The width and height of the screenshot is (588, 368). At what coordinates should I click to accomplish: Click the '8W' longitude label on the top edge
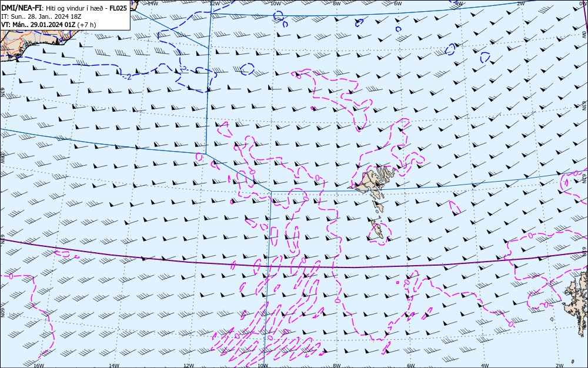[337, 4]
